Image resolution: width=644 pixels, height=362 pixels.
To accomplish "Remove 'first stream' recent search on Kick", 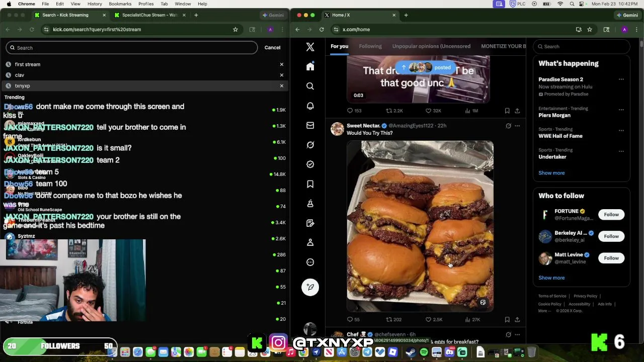I will (282, 64).
